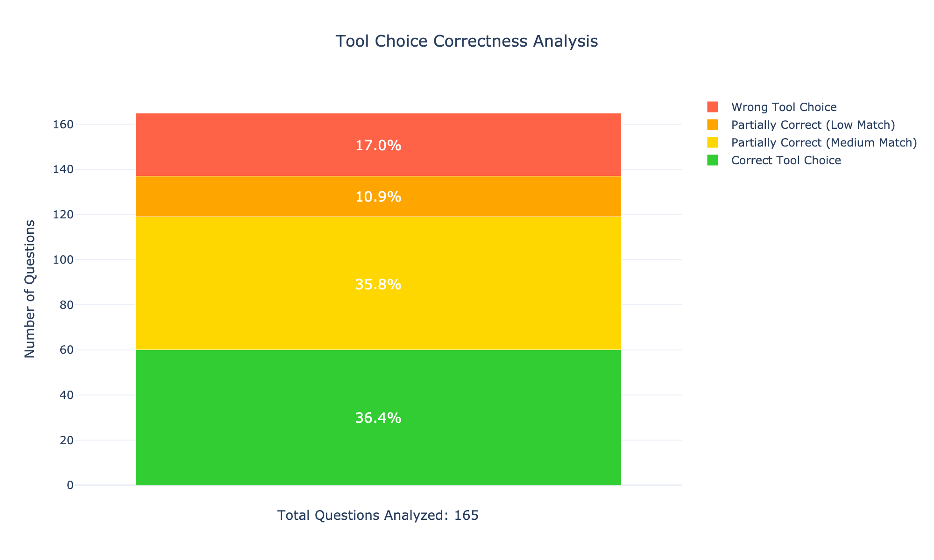The image size is (934, 560).
Task: Click the 0 tick on the y-axis
Action: tap(70, 485)
